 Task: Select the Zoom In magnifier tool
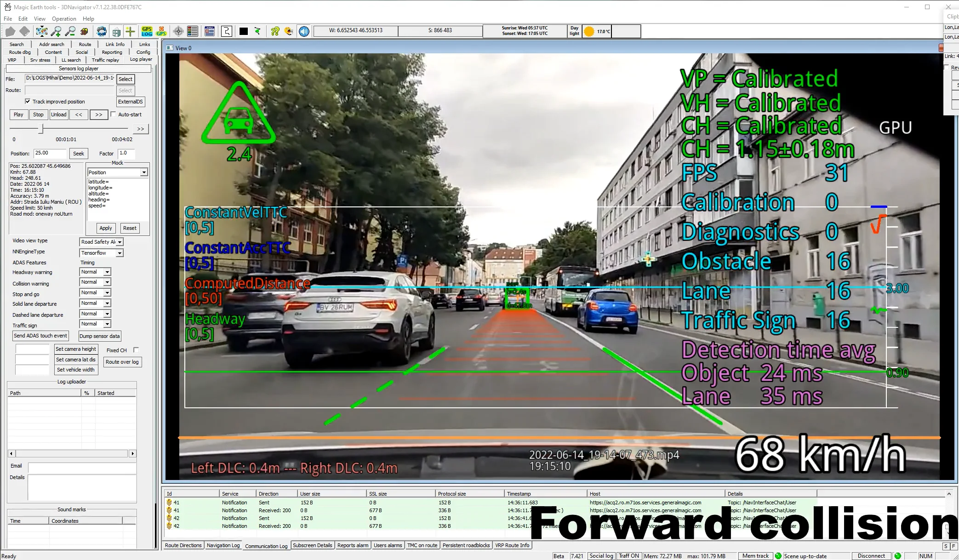coord(57,31)
